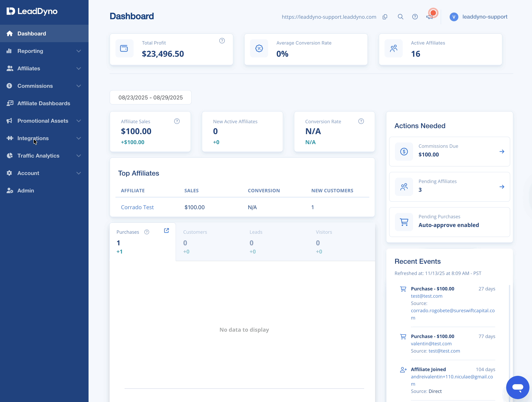
Task: Click Dashboard home icon in sidebar
Action: (10, 33)
